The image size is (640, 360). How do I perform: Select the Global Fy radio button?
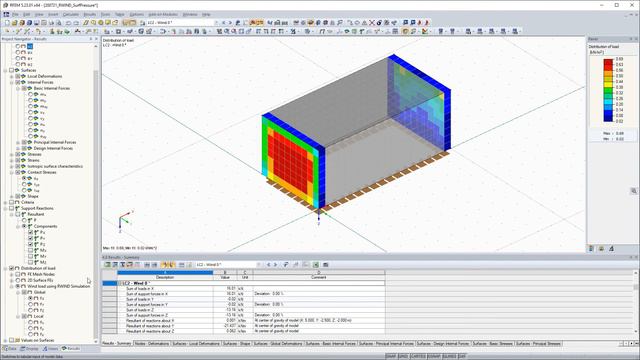31,304
